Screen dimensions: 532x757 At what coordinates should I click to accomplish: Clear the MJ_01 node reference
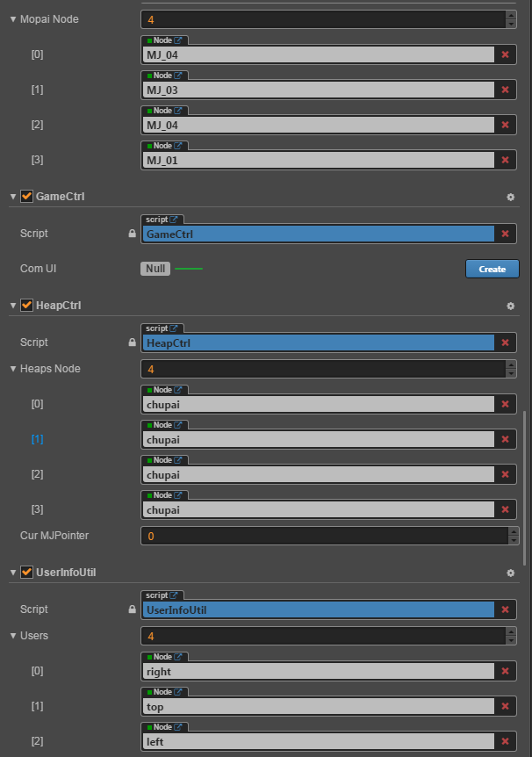(x=505, y=161)
